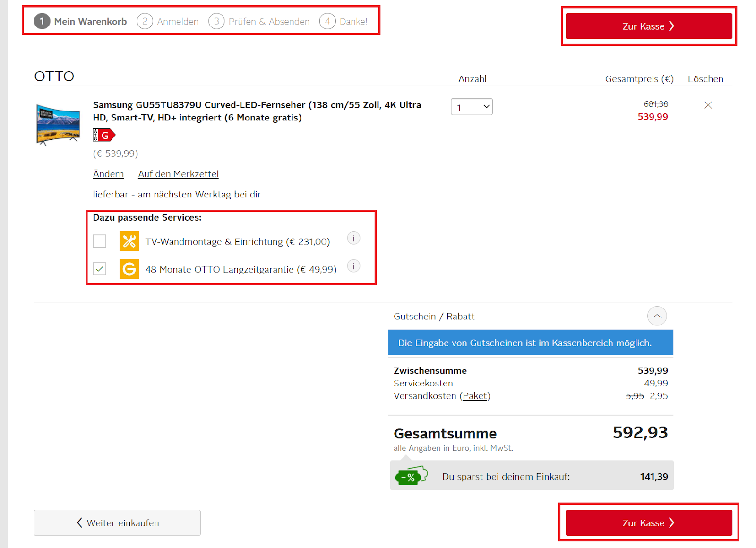Click the Zwischensumme label
This screenshot has width=756, height=548.
click(430, 370)
